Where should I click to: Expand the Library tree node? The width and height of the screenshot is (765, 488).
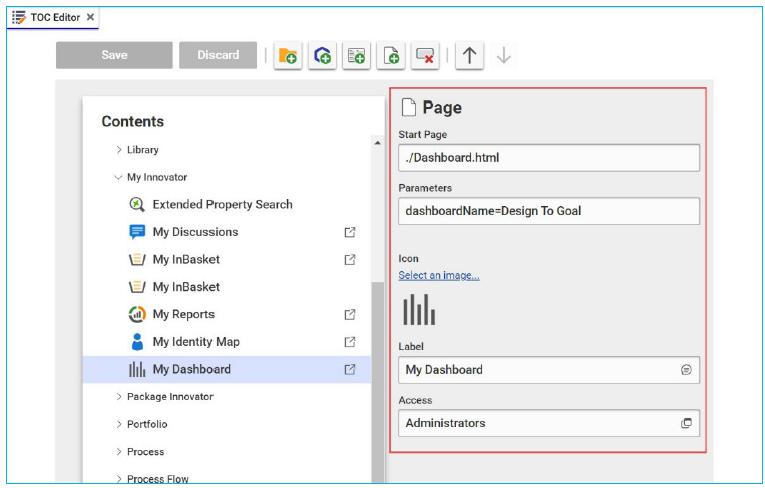pos(118,150)
